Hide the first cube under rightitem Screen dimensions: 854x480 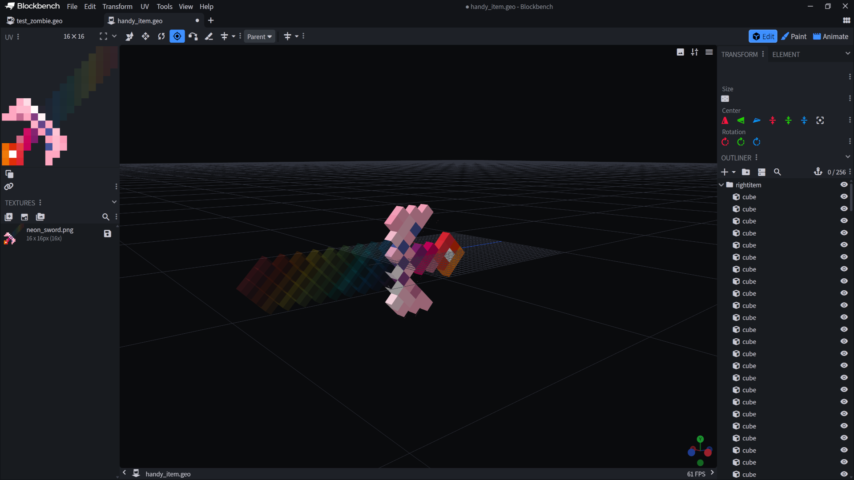tap(844, 197)
